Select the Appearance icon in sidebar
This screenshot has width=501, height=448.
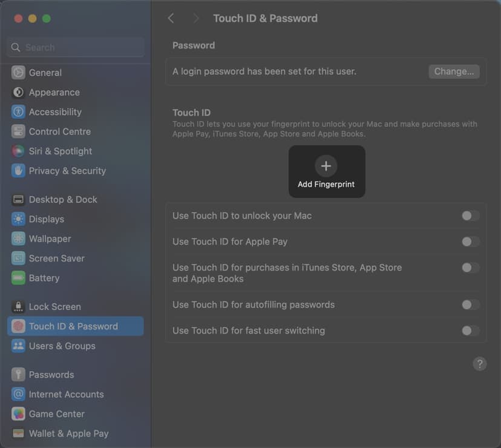tap(18, 93)
